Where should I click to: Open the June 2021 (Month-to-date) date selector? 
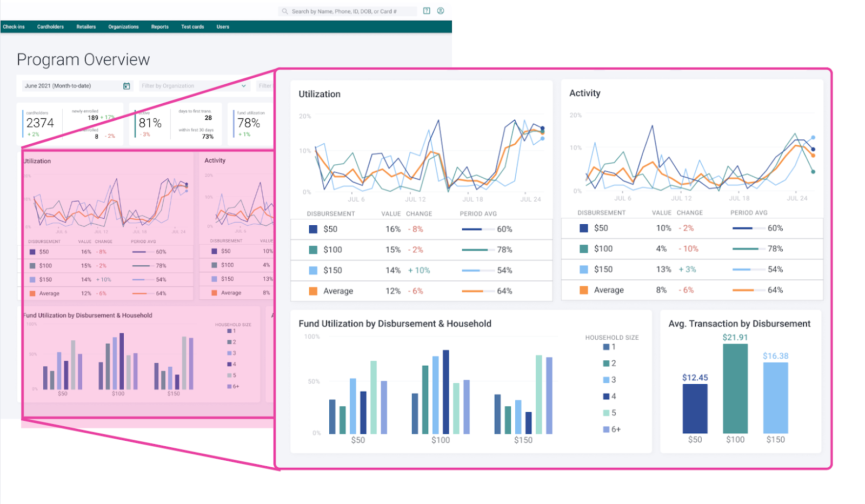click(77, 86)
